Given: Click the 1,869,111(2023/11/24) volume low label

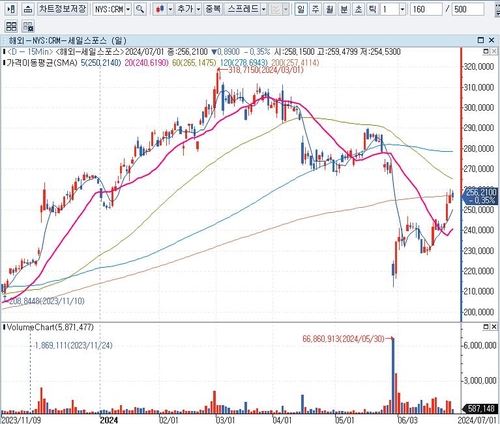Looking at the screenshot, I should 73,345.
